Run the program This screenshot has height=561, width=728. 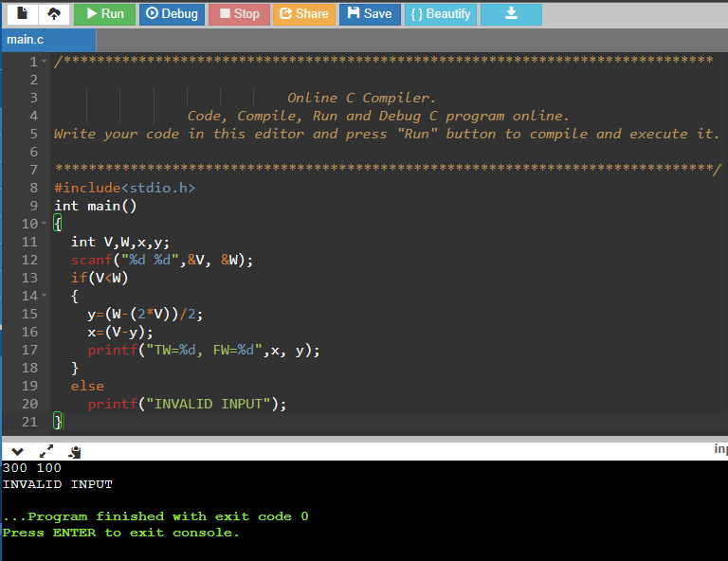click(x=105, y=14)
